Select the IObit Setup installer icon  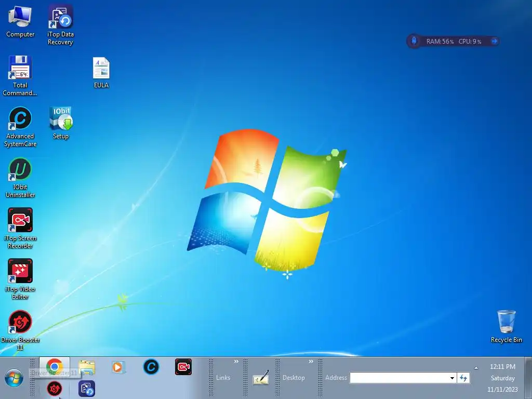tap(61, 123)
